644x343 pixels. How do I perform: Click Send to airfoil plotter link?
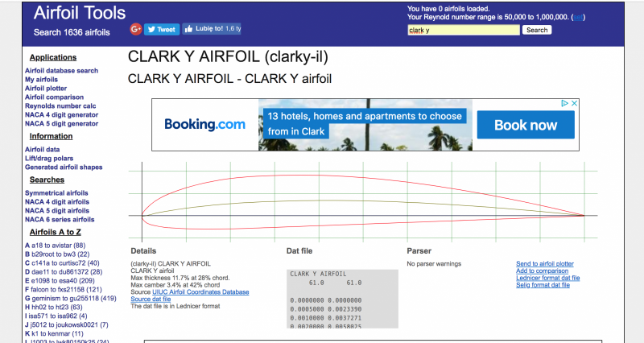tap(544, 263)
